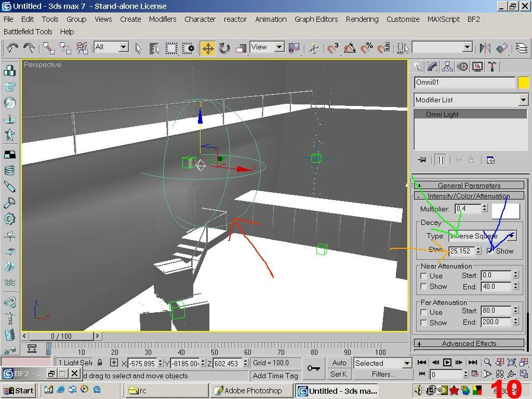
Task: Expand the Advanced Effects rollout
Action: click(469, 343)
